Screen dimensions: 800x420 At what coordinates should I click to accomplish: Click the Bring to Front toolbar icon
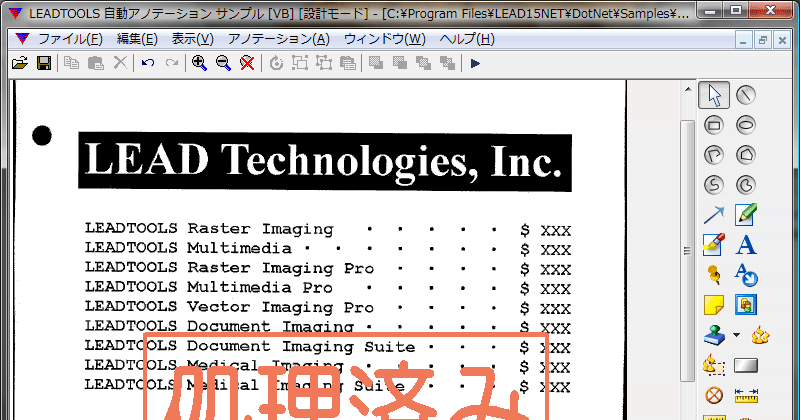coord(376,63)
